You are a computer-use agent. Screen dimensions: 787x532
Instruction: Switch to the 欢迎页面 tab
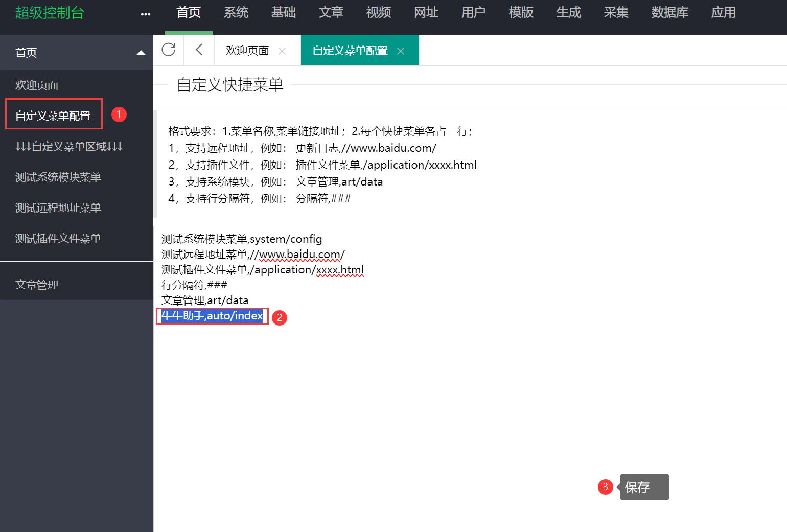pyautogui.click(x=247, y=51)
